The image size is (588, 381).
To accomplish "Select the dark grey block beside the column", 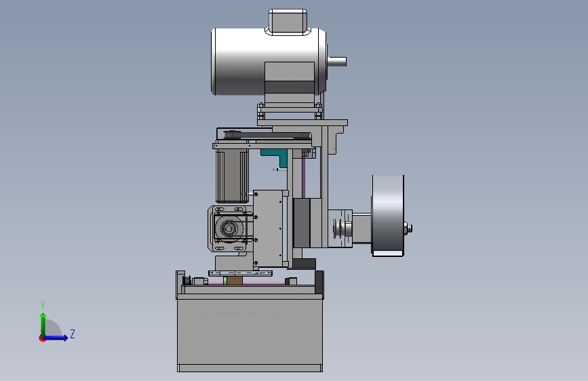I will click(x=302, y=223).
